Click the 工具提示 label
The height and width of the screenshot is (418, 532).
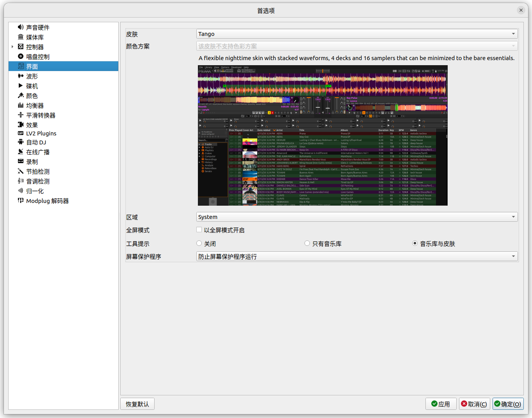(x=138, y=244)
